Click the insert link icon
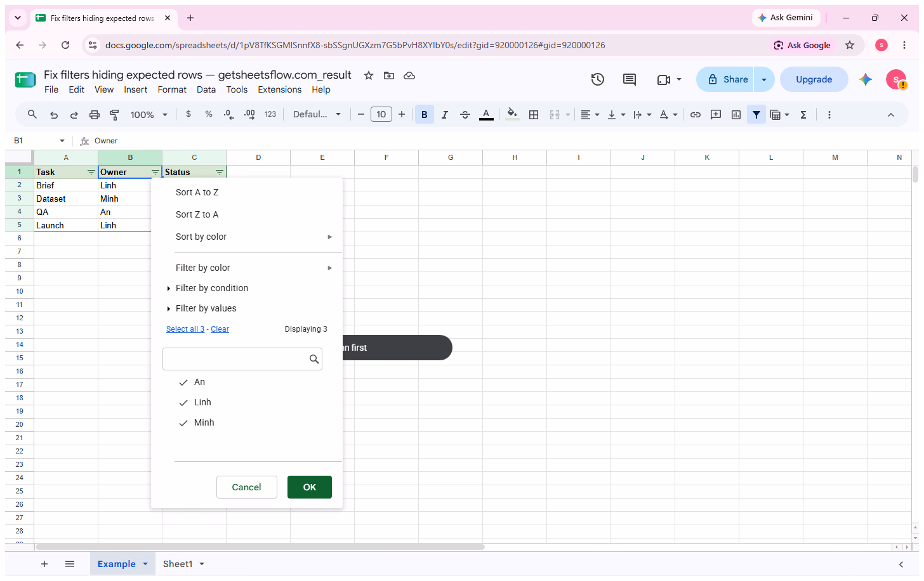 click(x=696, y=115)
